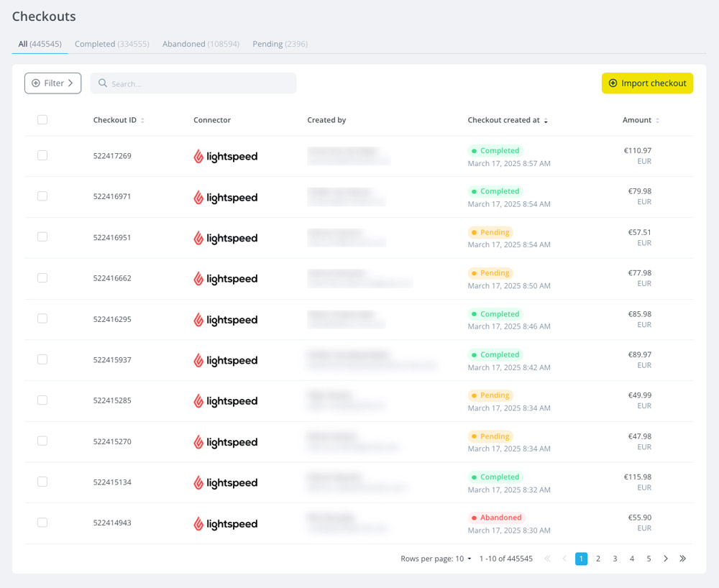This screenshot has height=588, width=719.
Task: Tick checkbox for checkout 522416295
Action: coord(42,318)
